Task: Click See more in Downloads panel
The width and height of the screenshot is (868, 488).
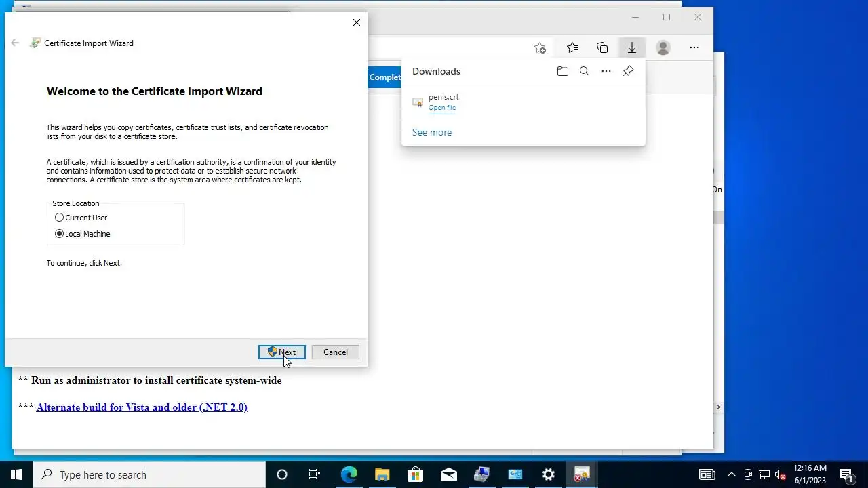Action: point(432,132)
